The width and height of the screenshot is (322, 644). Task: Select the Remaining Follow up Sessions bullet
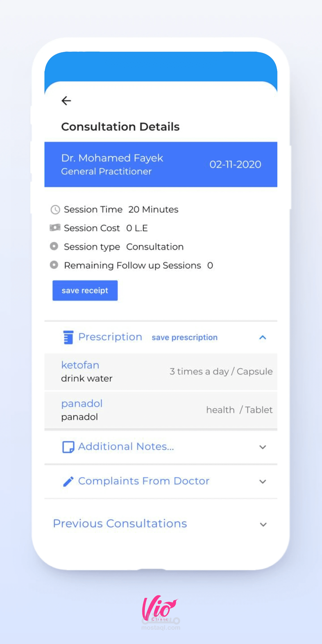click(x=54, y=265)
